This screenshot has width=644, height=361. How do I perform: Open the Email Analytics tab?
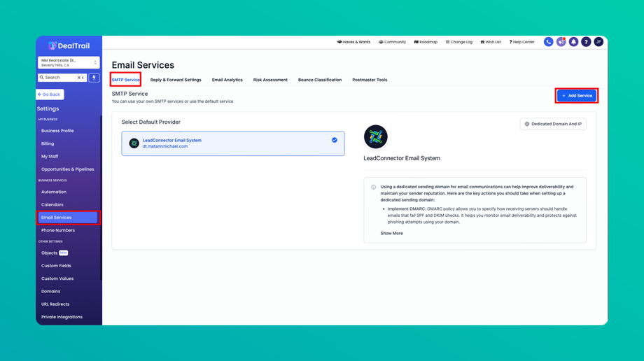click(227, 80)
